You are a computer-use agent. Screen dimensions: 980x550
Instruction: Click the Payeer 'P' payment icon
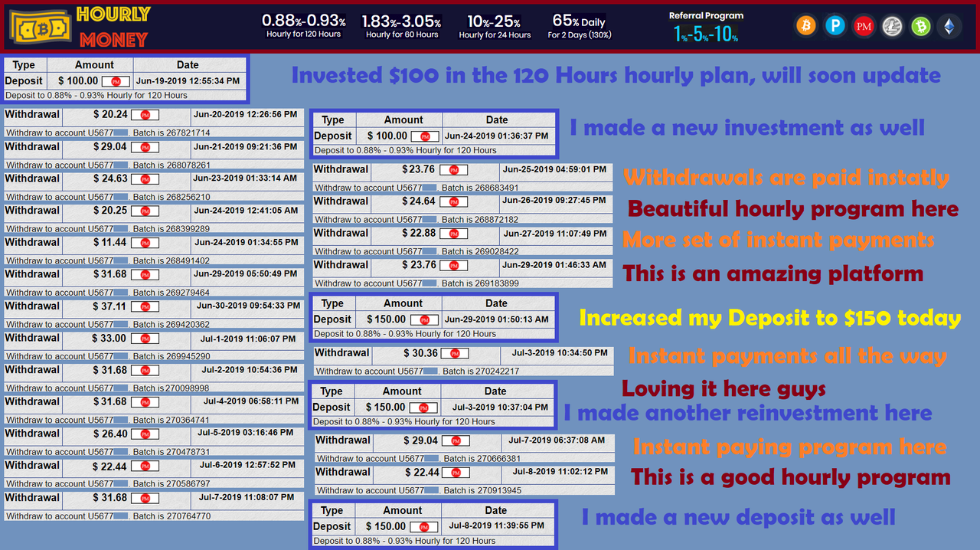click(x=835, y=26)
